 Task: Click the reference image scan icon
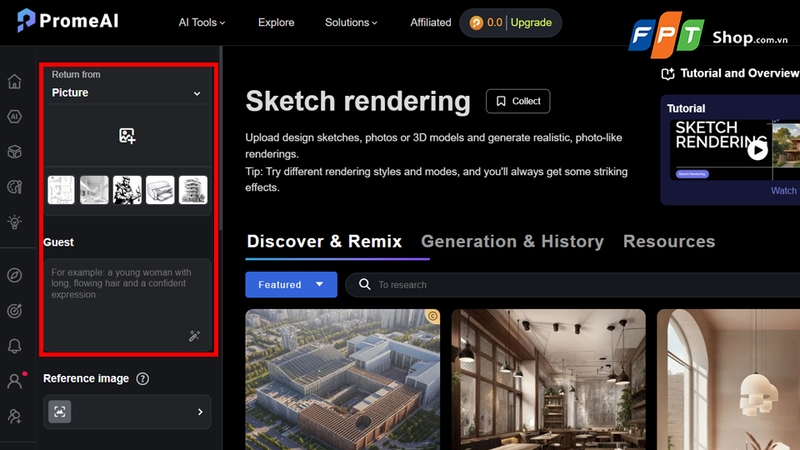[60, 412]
